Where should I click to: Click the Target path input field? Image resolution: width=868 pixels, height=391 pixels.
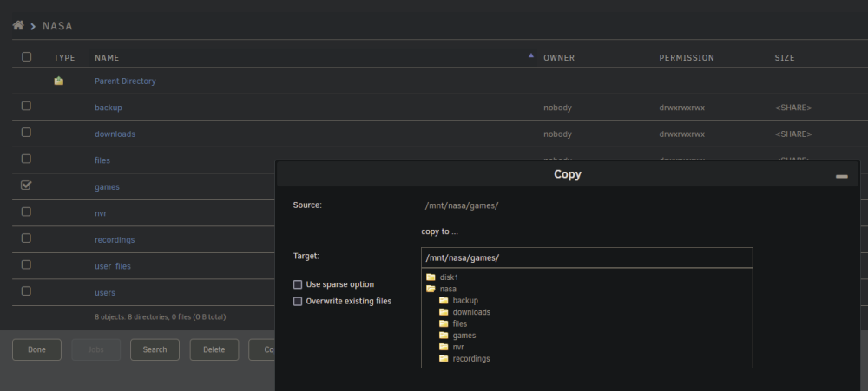click(587, 257)
